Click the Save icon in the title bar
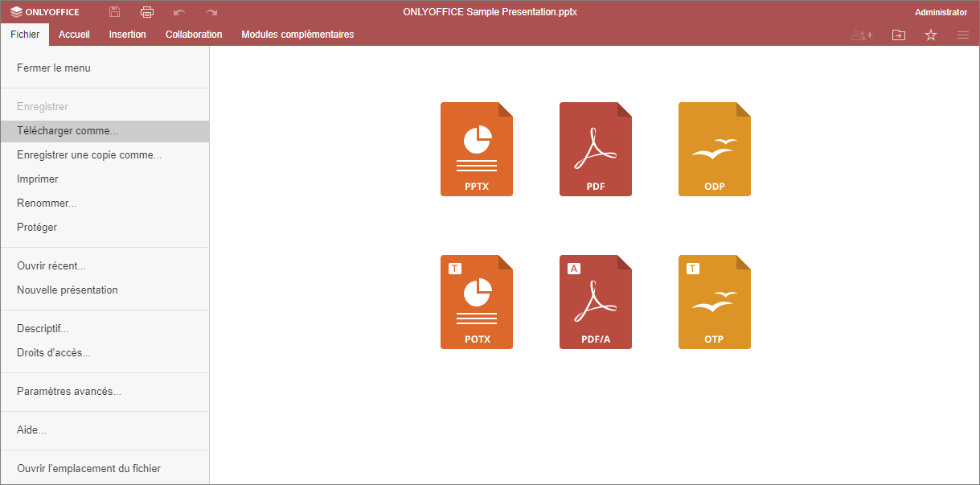The width and height of the screenshot is (980, 485). 115,12
